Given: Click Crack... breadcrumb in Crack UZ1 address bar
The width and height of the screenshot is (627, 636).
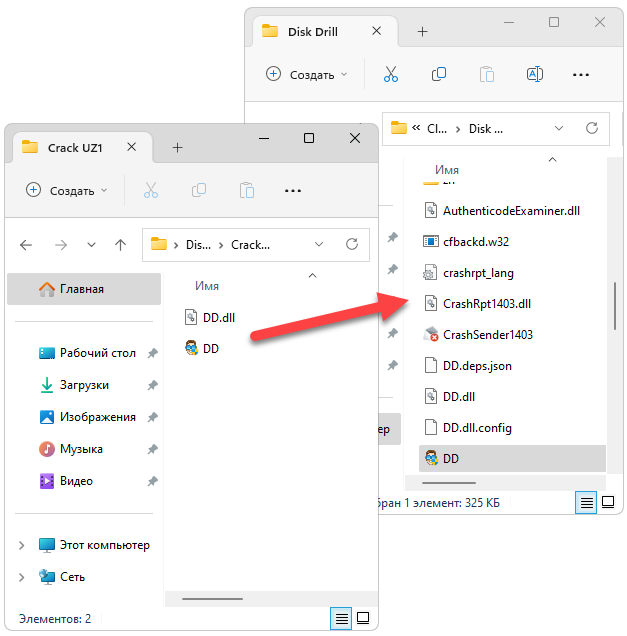Looking at the screenshot, I should tap(250, 245).
